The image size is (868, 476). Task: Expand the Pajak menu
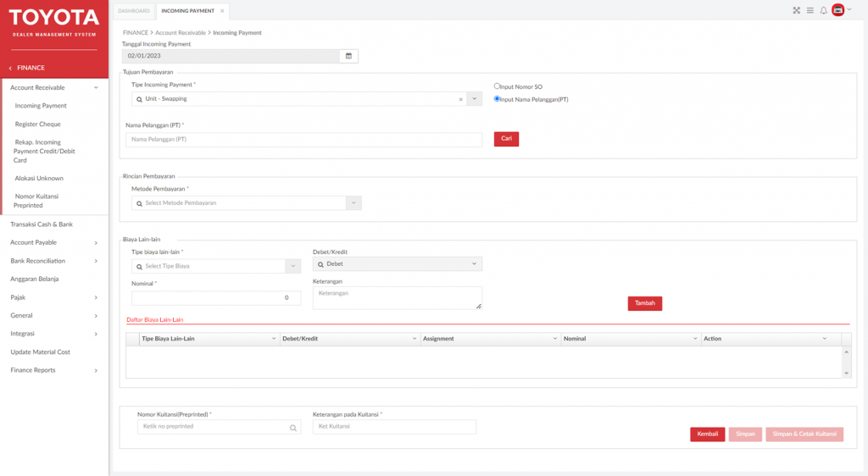(96, 297)
